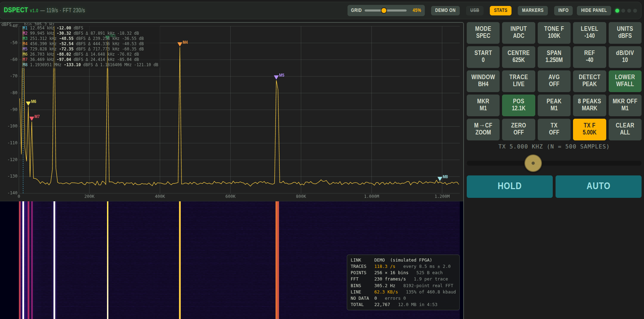This screenshot has width=644, height=319.
Task: Turn off marker with MKR OFF M1
Action: tap(625, 105)
